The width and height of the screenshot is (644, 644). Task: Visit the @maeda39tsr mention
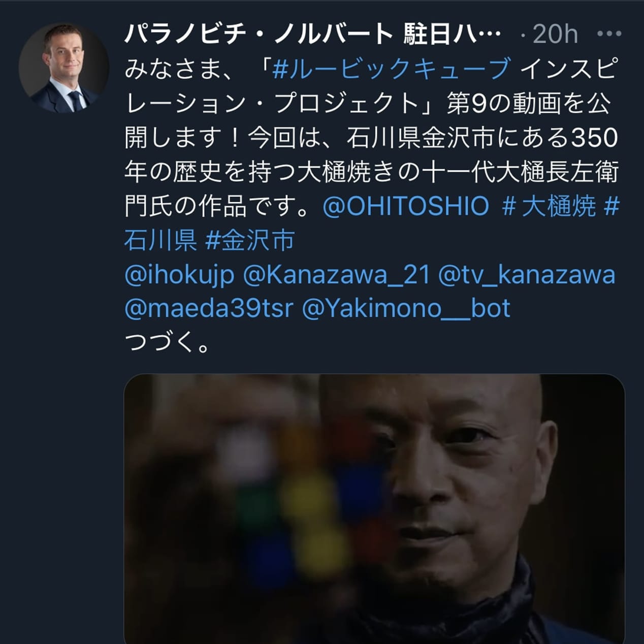pos(209,309)
